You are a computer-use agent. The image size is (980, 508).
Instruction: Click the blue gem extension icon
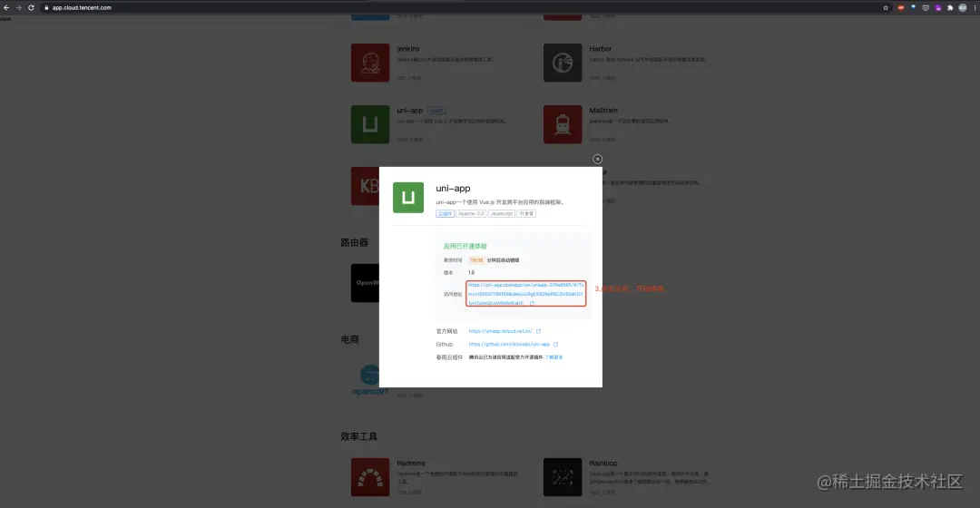coord(913,7)
